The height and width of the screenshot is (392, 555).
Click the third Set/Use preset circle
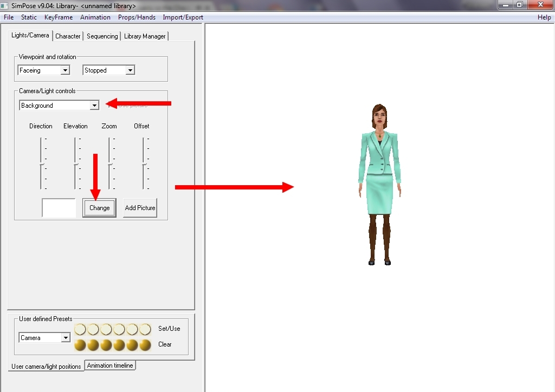click(106, 329)
